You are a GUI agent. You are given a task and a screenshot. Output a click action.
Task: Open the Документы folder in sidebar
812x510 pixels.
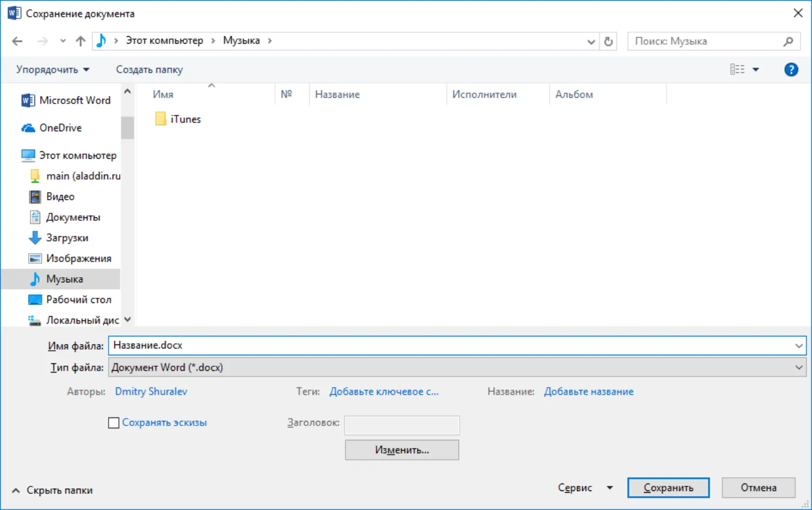click(65, 217)
